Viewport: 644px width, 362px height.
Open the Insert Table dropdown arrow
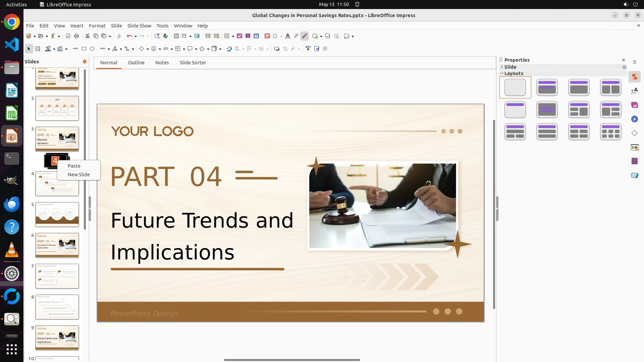pos(233,36)
